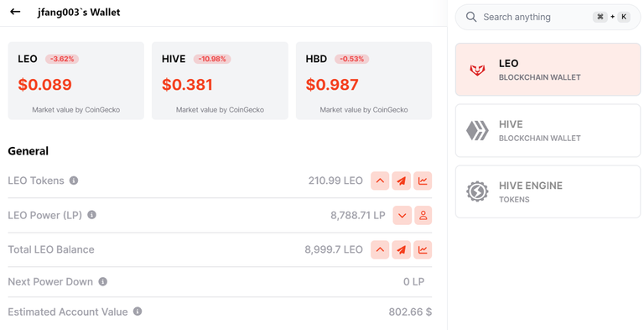Select the LEO Blockchain Wallet tab
Viewport: 644px width, 330px height.
click(x=548, y=70)
